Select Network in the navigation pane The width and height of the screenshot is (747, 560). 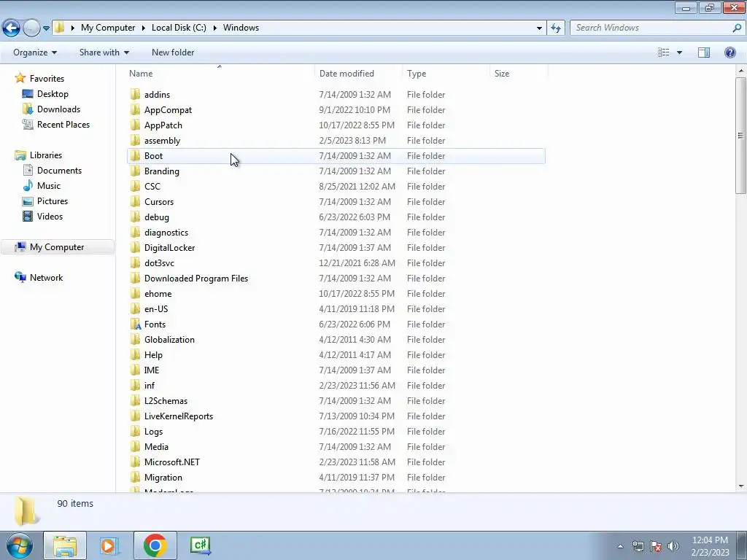pyautogui.click(x=46, y=278)
